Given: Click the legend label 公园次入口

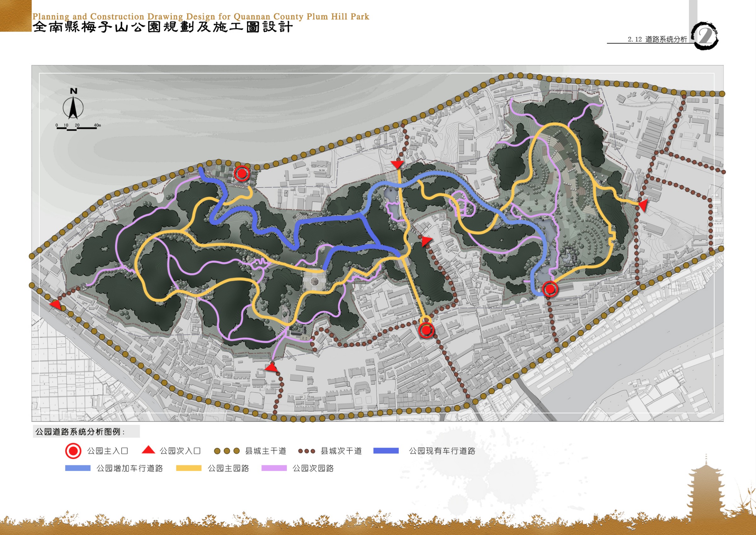Looking at the screenshot, I should (180, 451).
